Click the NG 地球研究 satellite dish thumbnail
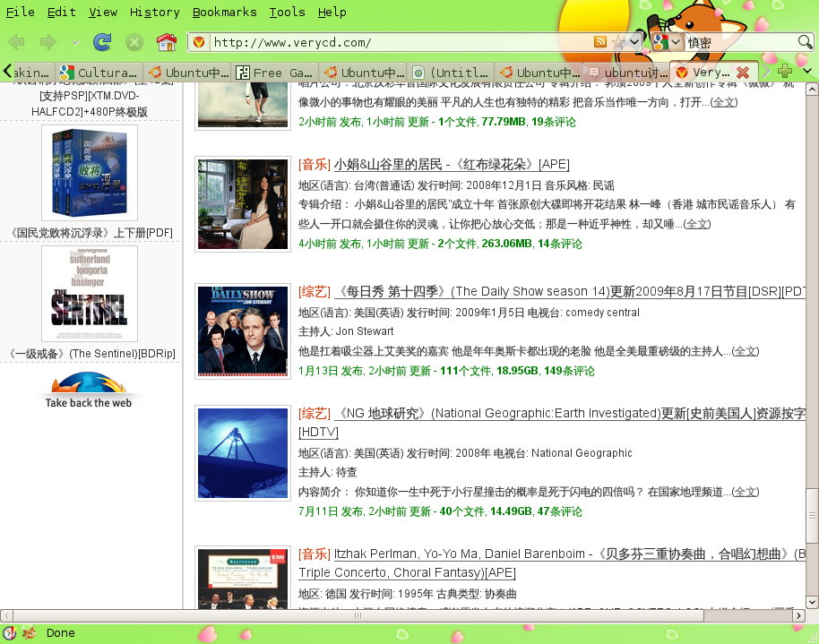This screenshot has width=819, height=644. [242, 453]
